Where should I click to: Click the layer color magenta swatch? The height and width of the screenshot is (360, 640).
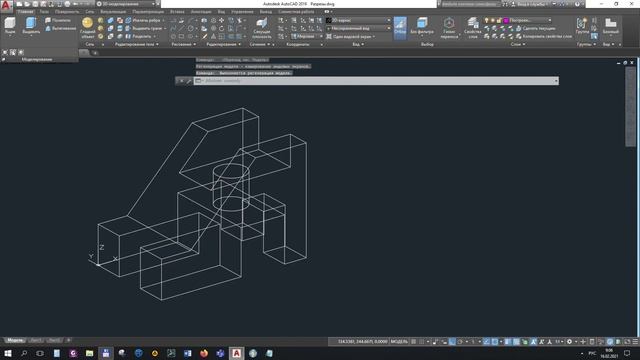506,20
